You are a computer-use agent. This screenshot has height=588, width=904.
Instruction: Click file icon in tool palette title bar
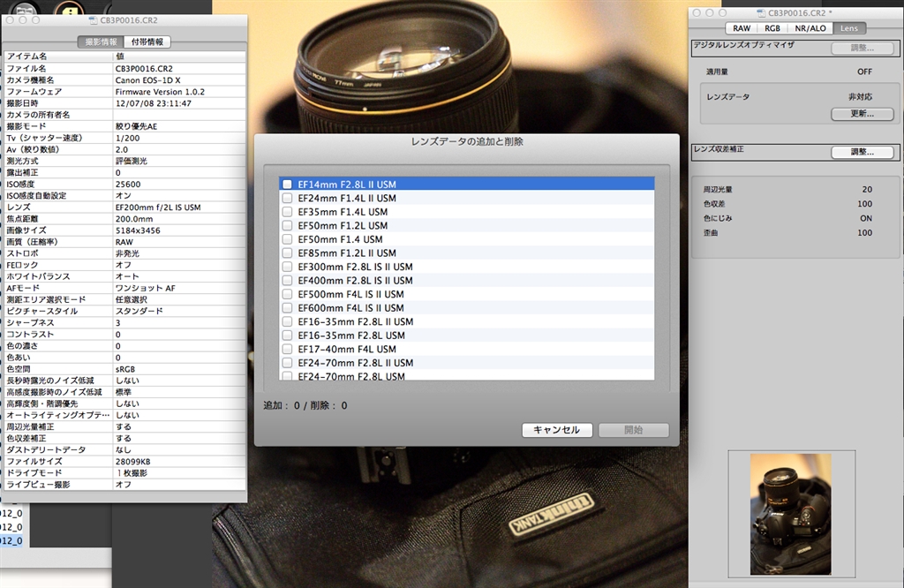(x=760, y=13)
